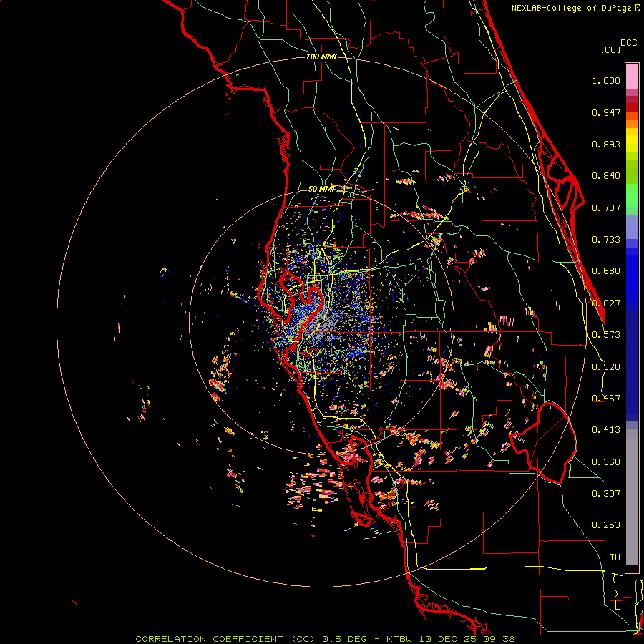This screenshot has width=644, height=644.
Task: Click the Correlation Coefficient KTBW caption
Action: [325, 639]
